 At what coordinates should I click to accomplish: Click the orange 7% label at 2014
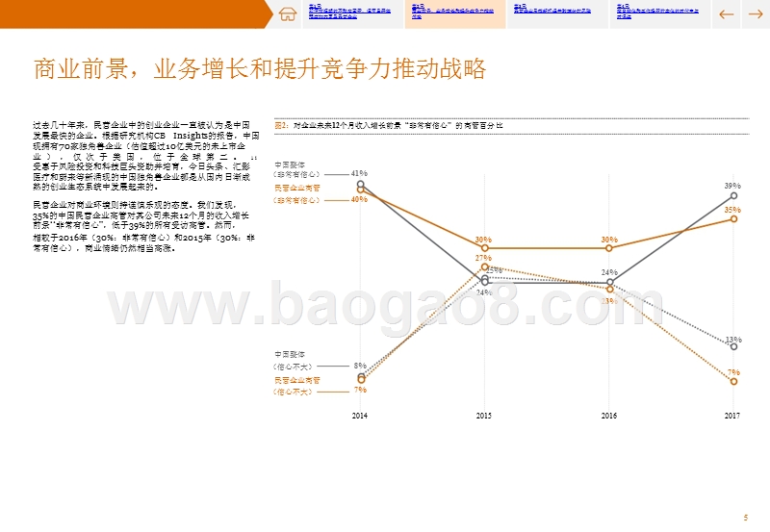click(x=360, y=390)
